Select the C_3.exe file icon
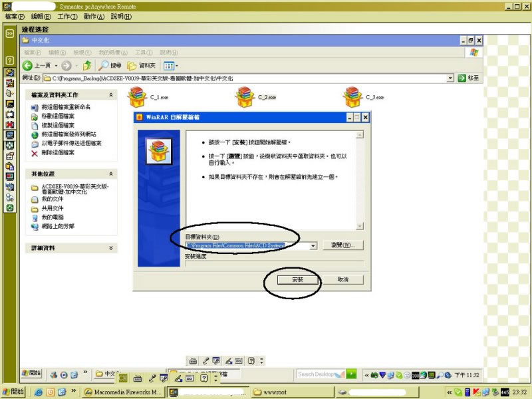The image size is (532, 399). (352, 96)
